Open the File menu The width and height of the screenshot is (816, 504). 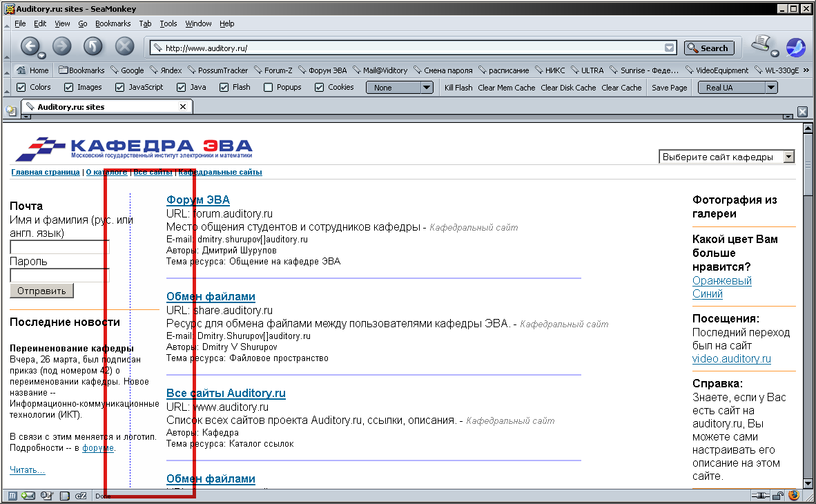pos(20,23)
